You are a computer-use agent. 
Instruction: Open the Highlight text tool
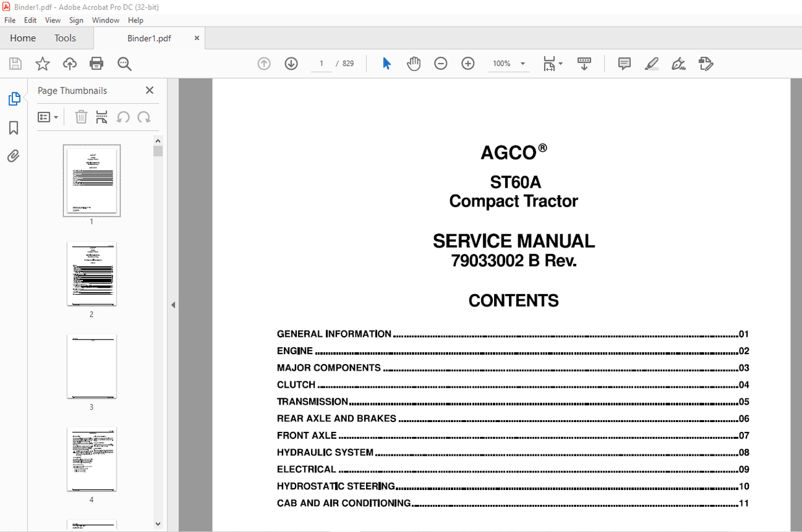click(651, 63)
